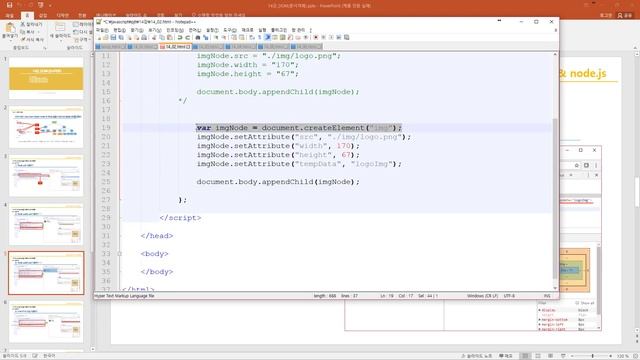This screenshot has width=640, height=360.
Task: Toggle Word wrap in Notepad++ toolbar
Action: [251, 38]
